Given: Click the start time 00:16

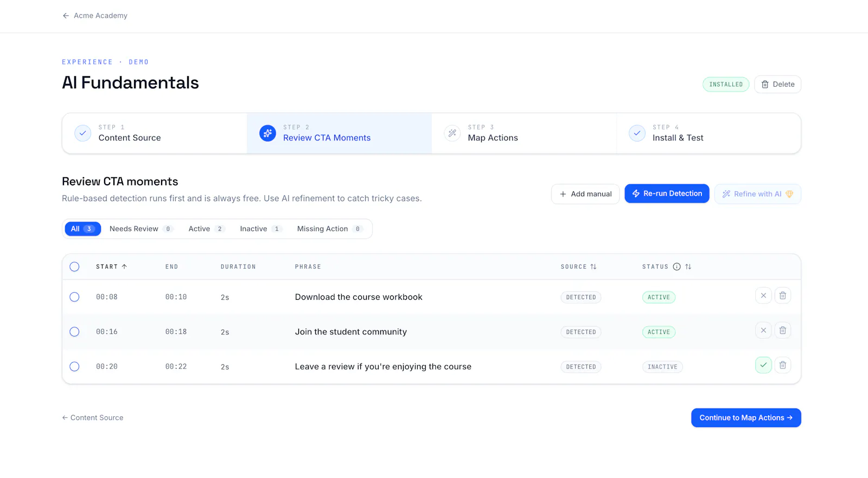Looking at the screenshot, I should [x=107, y=332].
